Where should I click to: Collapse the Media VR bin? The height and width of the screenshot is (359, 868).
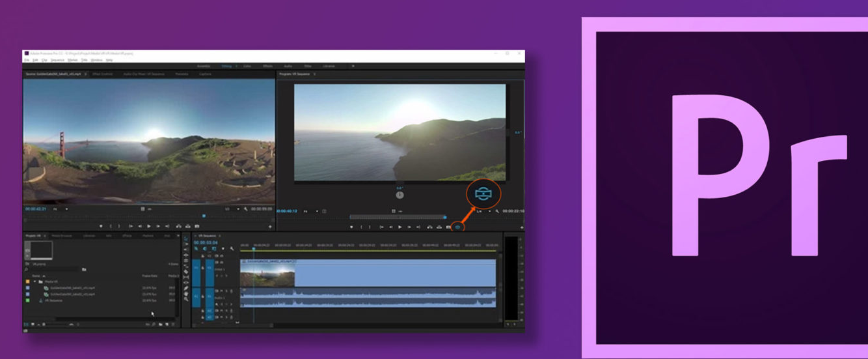[34, 281]
